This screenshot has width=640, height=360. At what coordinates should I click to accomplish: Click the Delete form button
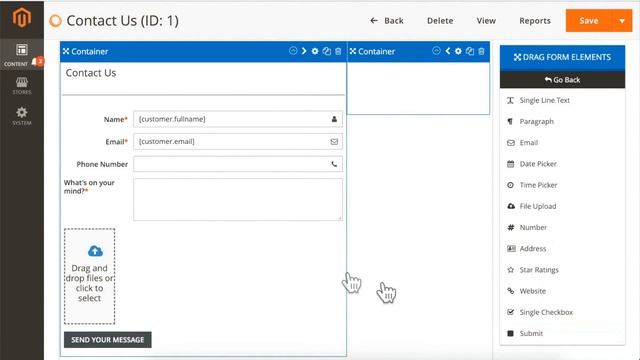click(440, 21)
